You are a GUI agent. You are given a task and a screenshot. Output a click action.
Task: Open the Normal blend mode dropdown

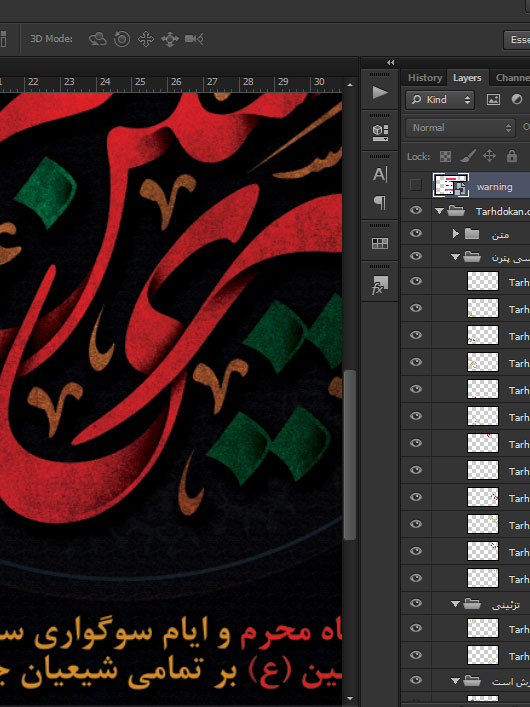[460, 128]
